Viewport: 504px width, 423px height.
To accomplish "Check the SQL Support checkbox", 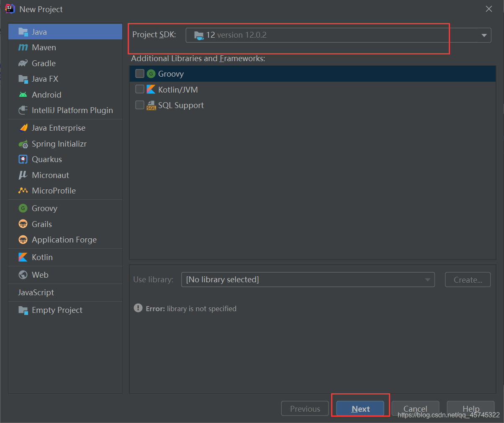I will tap(140, 105).
